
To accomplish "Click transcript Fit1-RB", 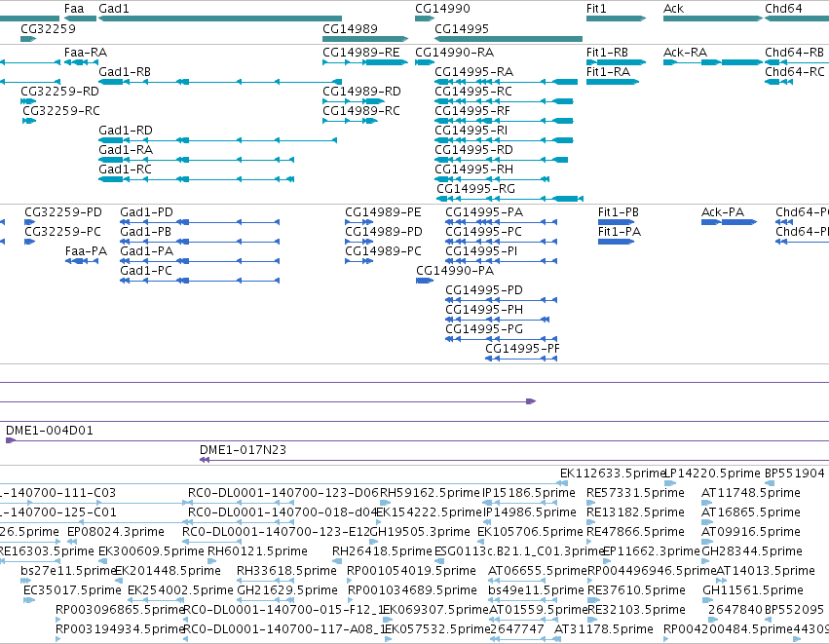I will tap(608, 53).
